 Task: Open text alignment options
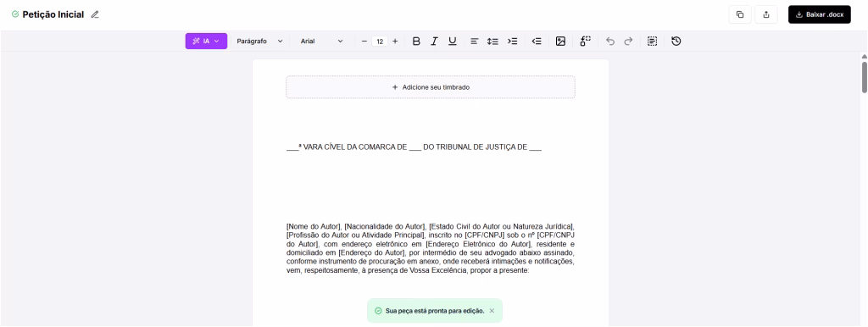point(475,41)
